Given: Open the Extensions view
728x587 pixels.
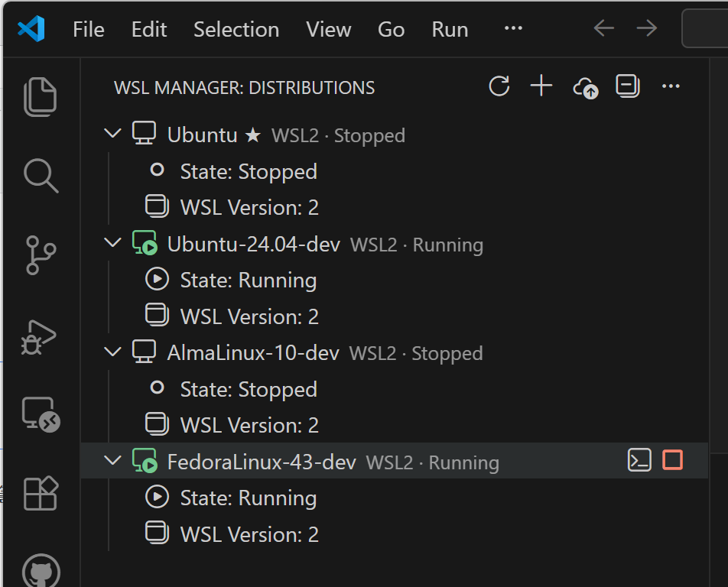Looking at the screenshot, I should [x=41, y=494].
